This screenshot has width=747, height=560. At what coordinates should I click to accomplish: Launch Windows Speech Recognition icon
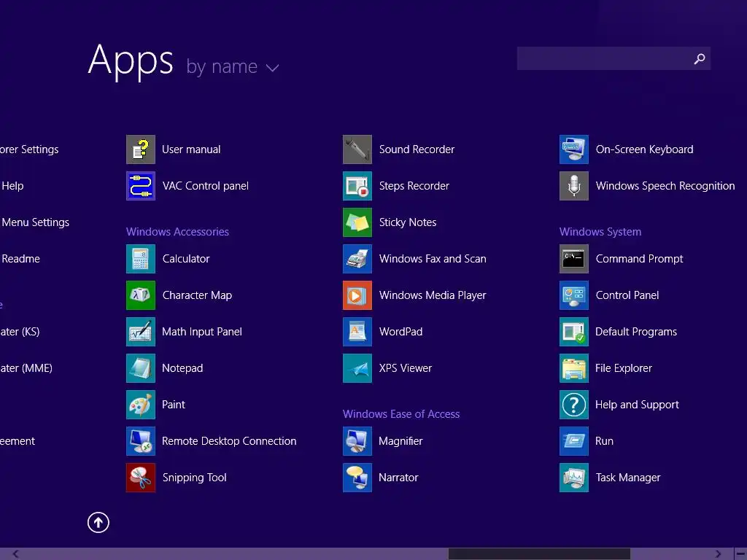(574, 186)
